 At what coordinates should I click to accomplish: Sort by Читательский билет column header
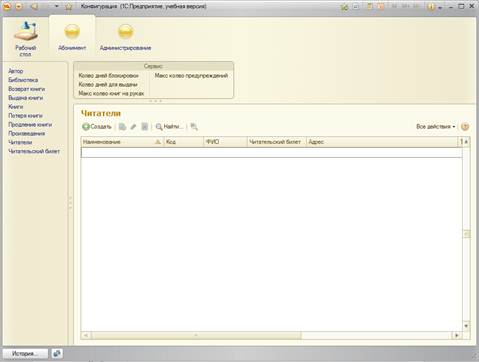pyautogui.click(x=277, y=142)
